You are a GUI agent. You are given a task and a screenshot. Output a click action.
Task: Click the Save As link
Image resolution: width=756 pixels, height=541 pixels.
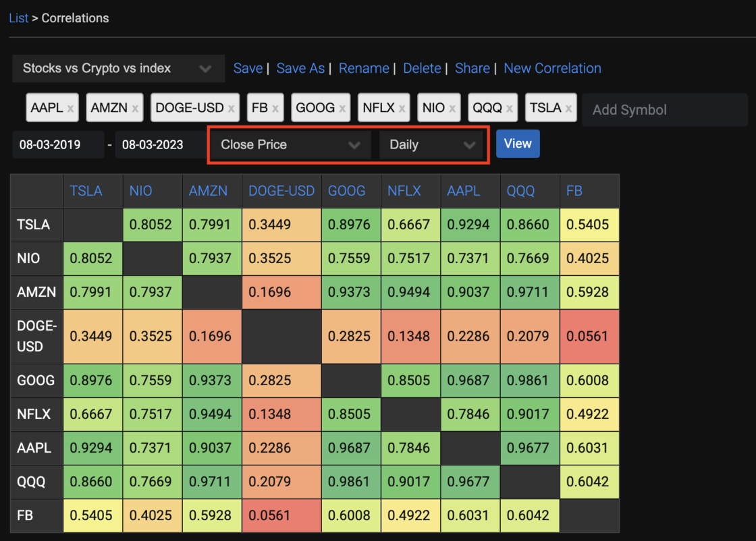click(x=300, y=68)
